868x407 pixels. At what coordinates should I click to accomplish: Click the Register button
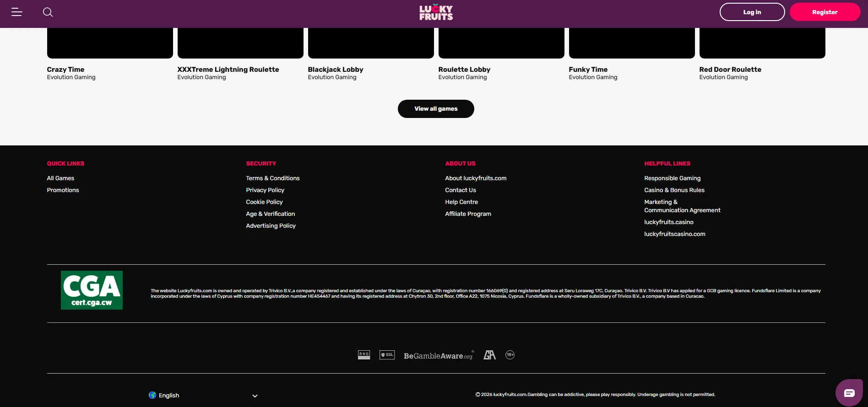pyautogui.click(x=825, y=12)
